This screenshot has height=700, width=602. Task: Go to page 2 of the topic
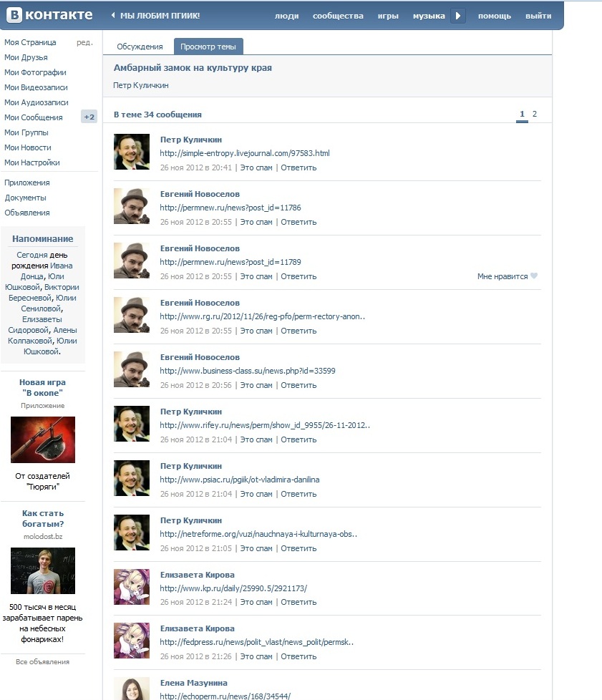[535, 114]
